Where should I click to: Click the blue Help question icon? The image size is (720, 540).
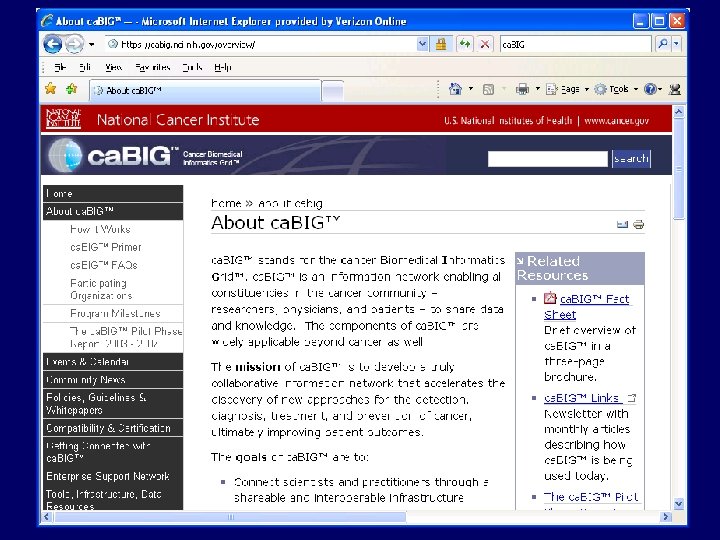(x=650, y=89)
